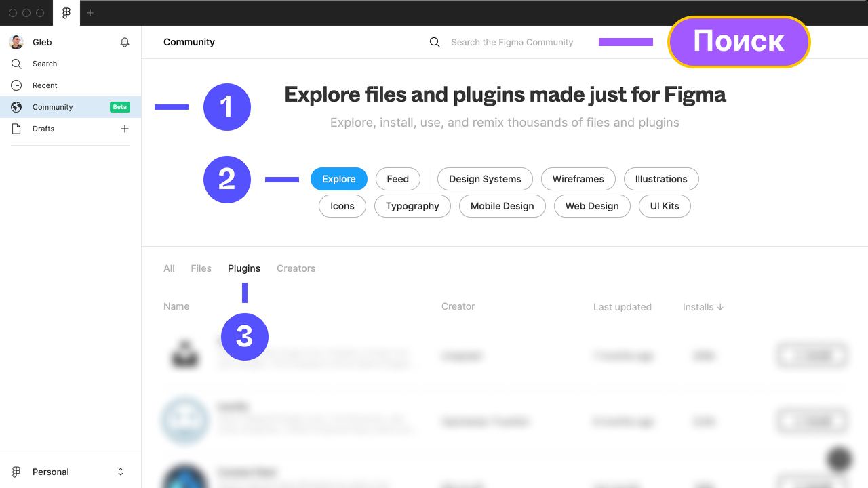This screenshot has width=868, height=488.
Task: Filter by UI Kits category
Action: (665, 206)
